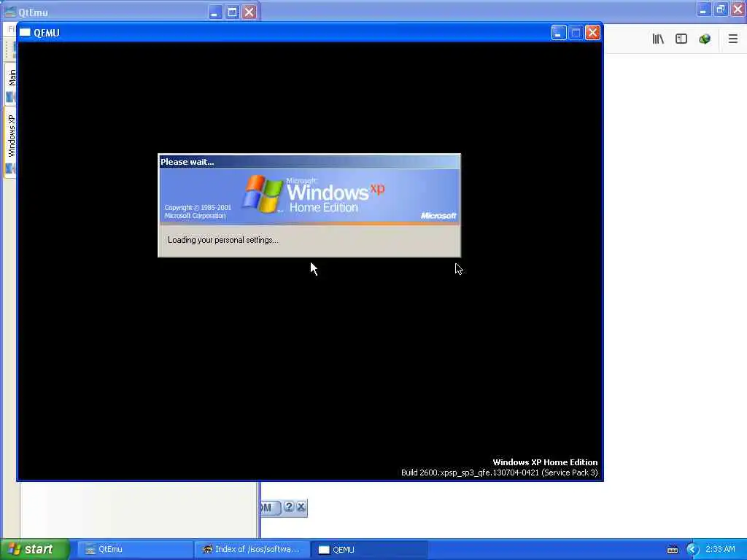Click the 'Build 2600.xpsp_sp3_qfe' version text
The image size is (747, 560).
pyautogui.click(x=499, y=472)
